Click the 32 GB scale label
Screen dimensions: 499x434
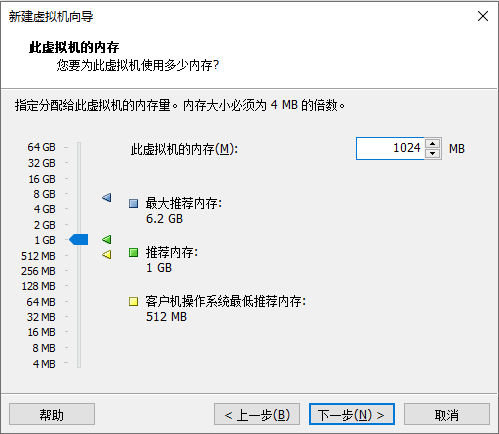42,163
